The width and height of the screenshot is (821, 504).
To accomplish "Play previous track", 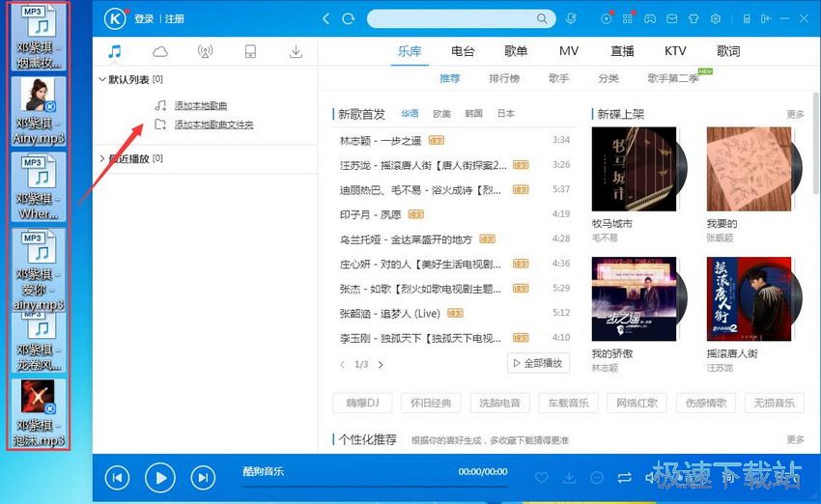I will pyautogui.click(x=117, y=477).
